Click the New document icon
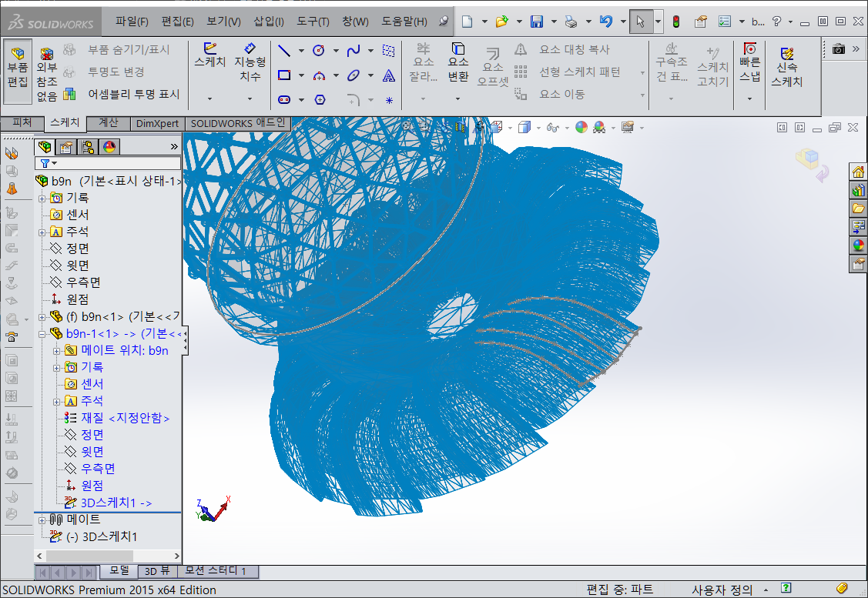This screenshot has height=598, width=868. tap(468, 22)
